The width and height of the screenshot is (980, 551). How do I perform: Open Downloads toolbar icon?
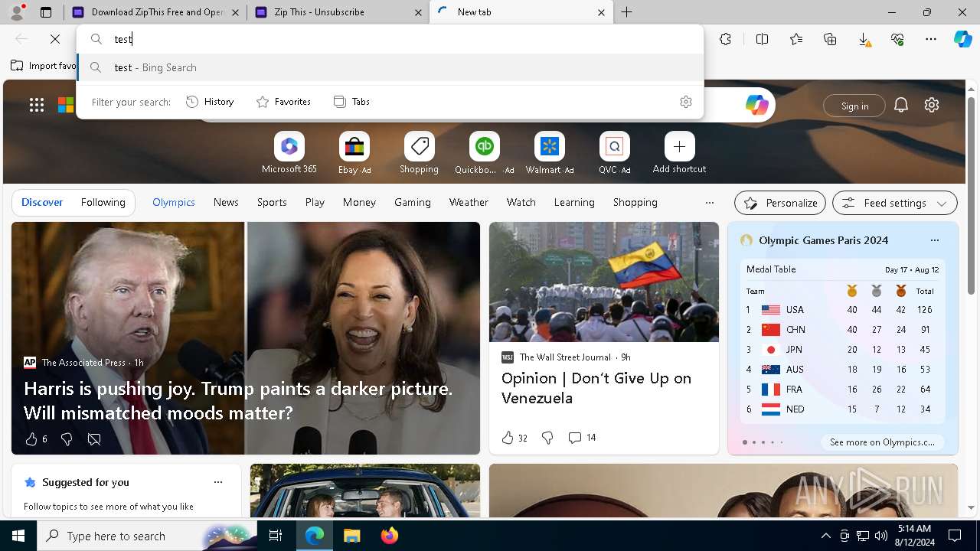pyautogui.click(x=864, y=39)
